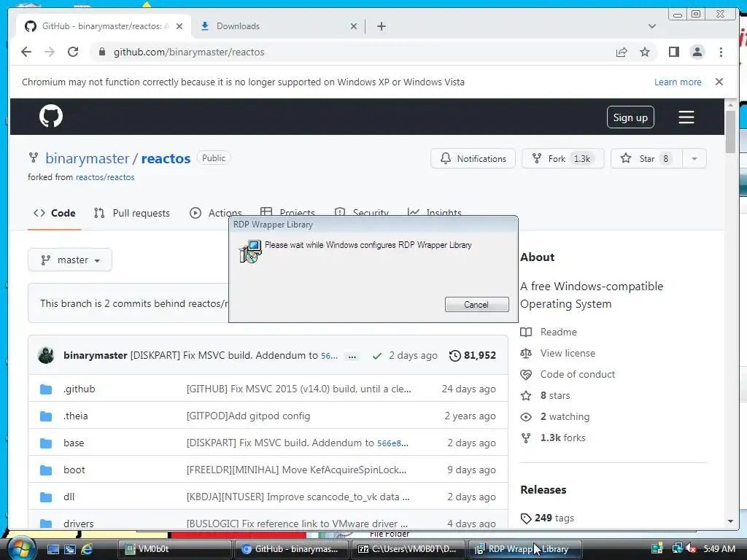
Task: Bookmark this page with the star icon
Action: point(645,52)
